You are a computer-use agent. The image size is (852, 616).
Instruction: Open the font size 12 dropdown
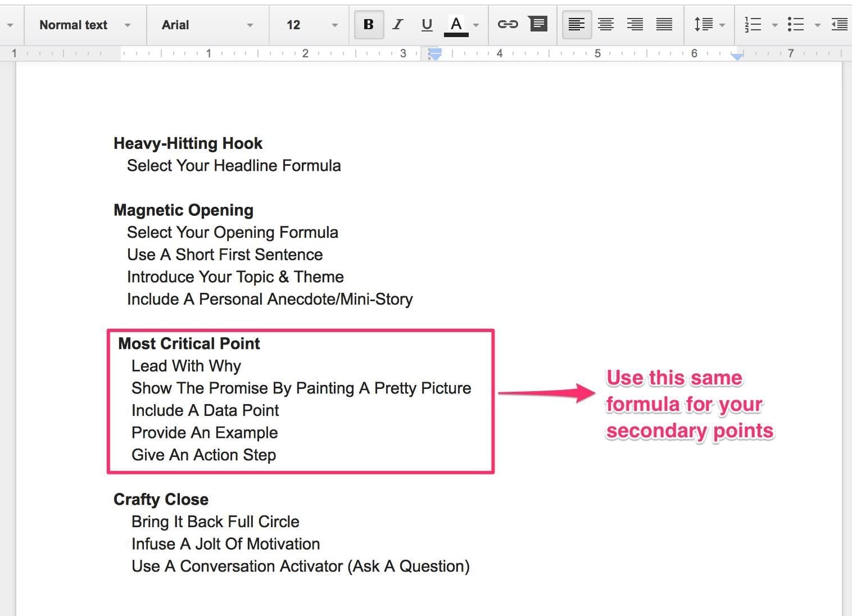click(x=308, y=24)
